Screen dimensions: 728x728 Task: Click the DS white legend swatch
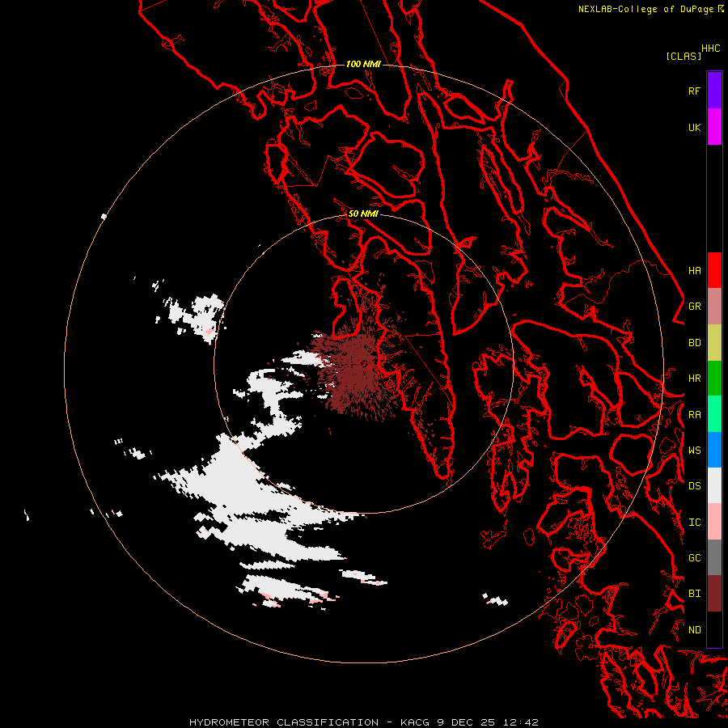pos(714,485)
